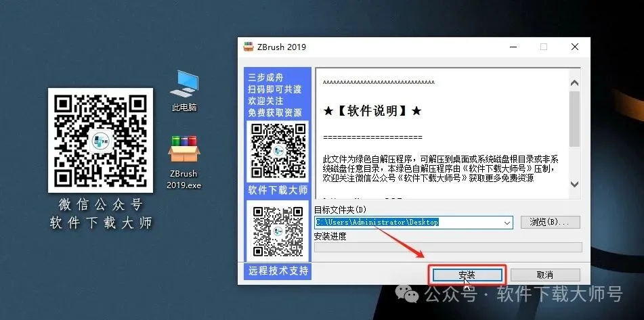This screenshot has height=320, width=644.
Task: Expand the 目标文件夹 path dropdown
Action: pyautogui.click(x=507, y=223)
